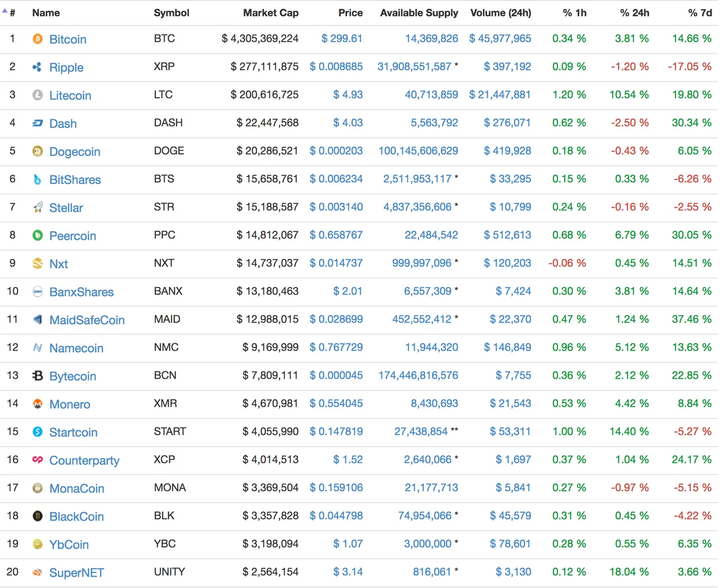Click the YbCoin logo icon
Screen dimensions: 720x588
click(38, 544)
